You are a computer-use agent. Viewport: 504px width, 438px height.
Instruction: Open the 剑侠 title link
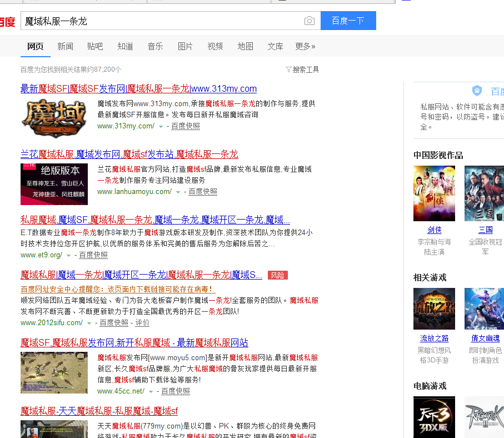(434, 230)
